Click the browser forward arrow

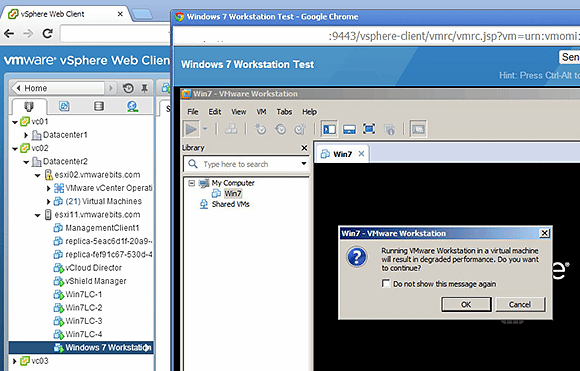[28, 34]
